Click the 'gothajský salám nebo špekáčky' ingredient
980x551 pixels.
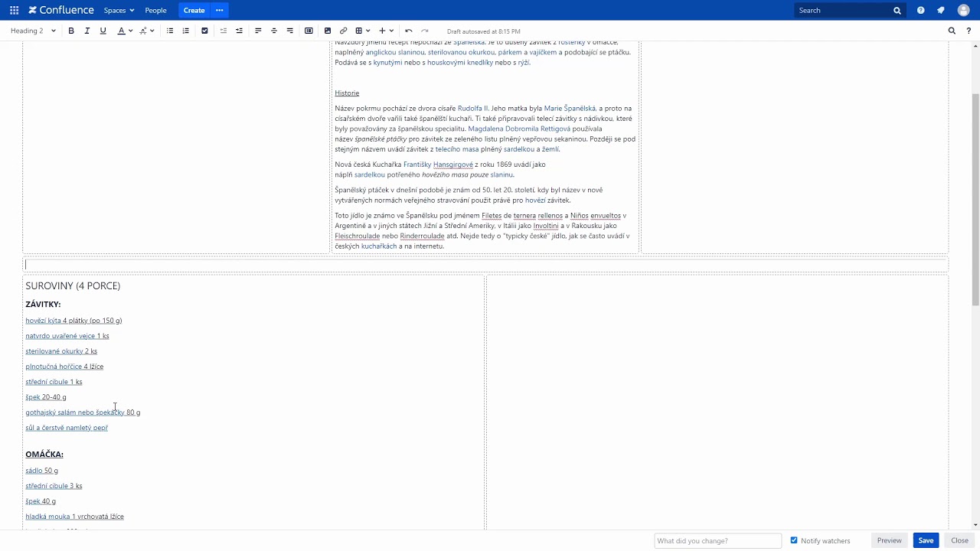click(x=83, y=412)
